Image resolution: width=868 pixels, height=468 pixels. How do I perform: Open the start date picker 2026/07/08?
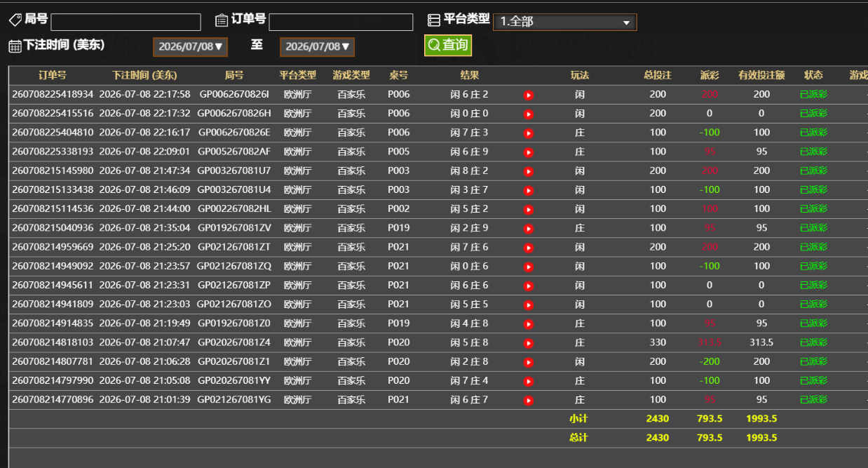pyautogui.click(x=190, y=47)
